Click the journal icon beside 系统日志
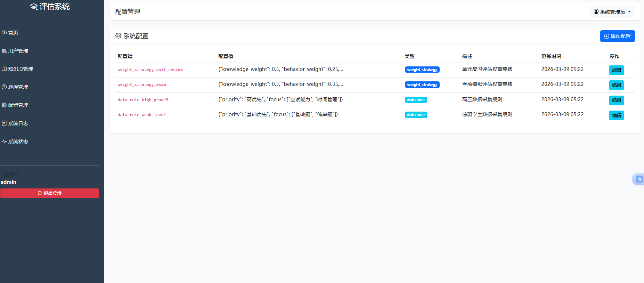Screen dimensions: 644x283 pos(4,123)
